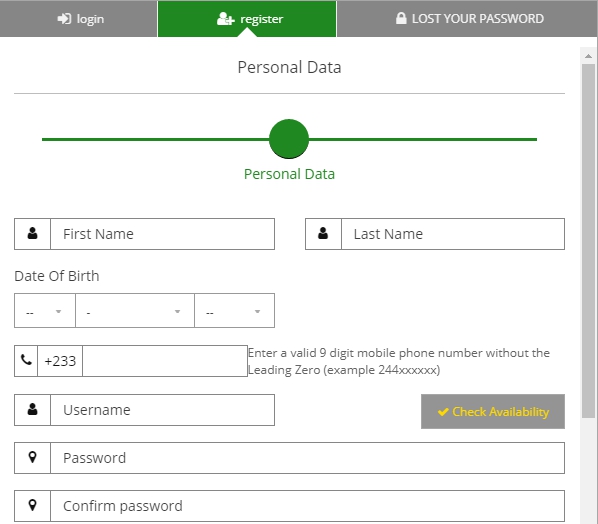Open the day dropdown under Date Of Birth
The width and height of the screenshot is (598, 524).
(x=45, y=310)
